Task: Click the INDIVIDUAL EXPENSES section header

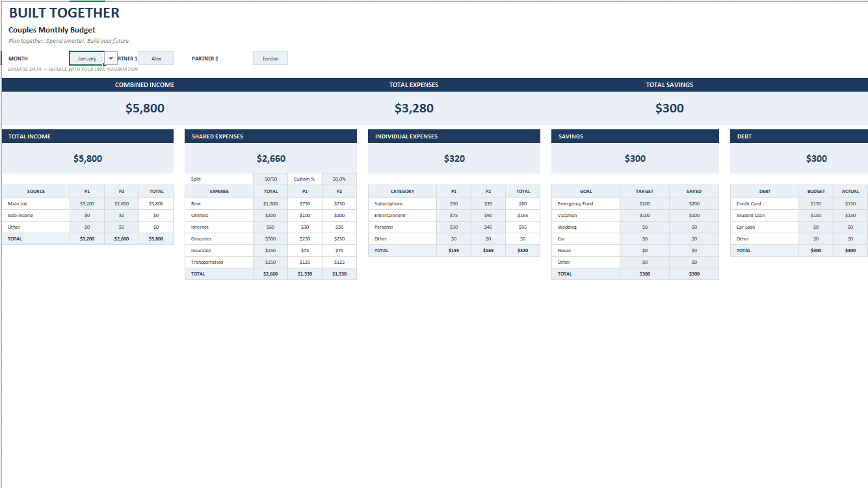Action: pos(454,136)
